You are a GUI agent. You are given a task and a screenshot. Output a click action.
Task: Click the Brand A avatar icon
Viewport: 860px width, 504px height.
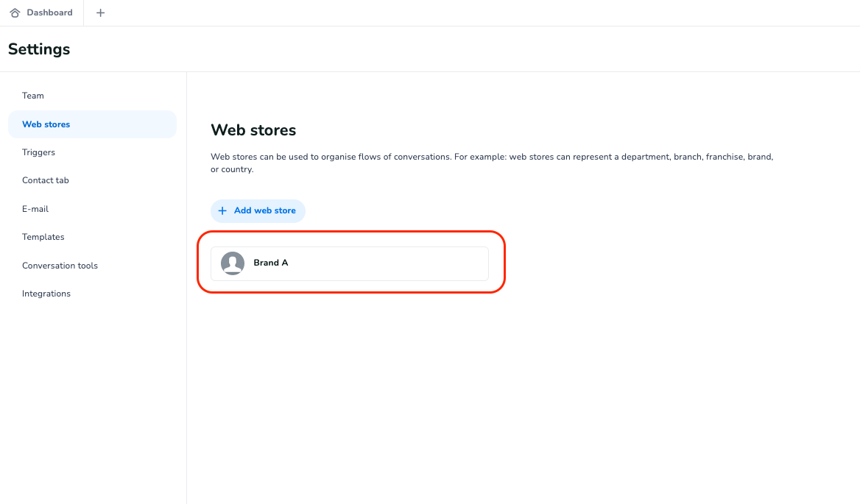(233, 263)
